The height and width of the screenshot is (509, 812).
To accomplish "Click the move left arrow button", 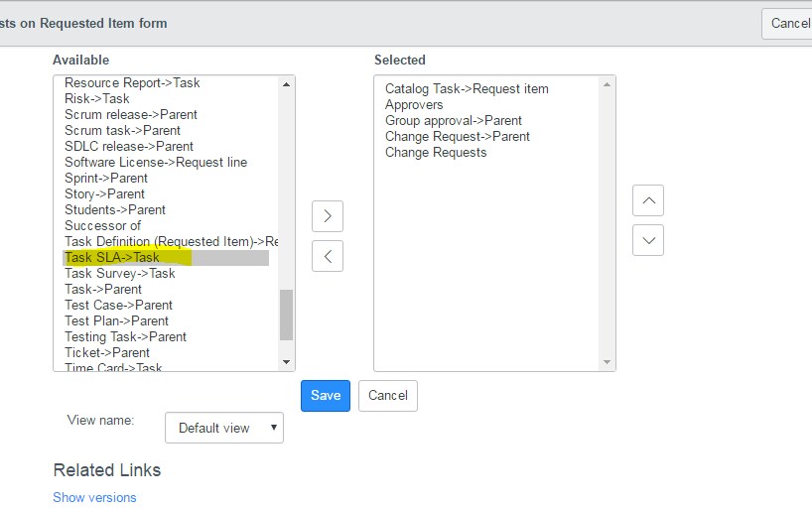I will (x=328, y=256).
